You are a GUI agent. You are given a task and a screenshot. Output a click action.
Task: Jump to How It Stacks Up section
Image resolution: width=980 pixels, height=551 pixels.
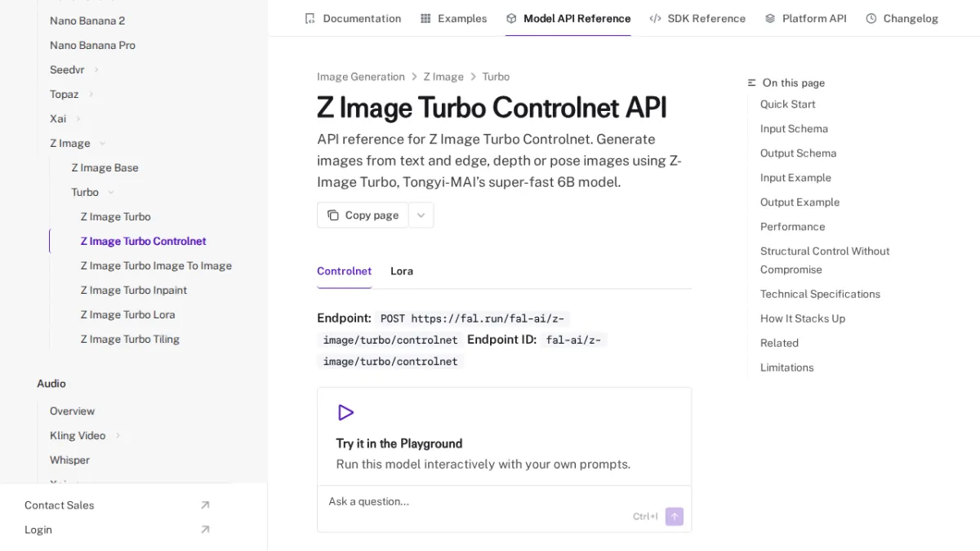coord(803,318)
